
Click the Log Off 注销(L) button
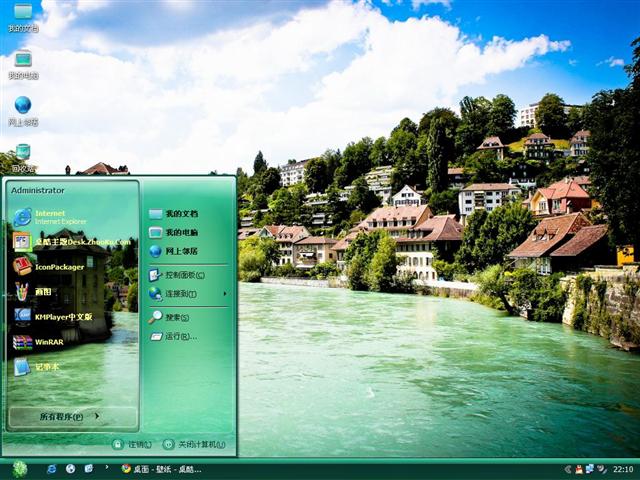(132, 444)
